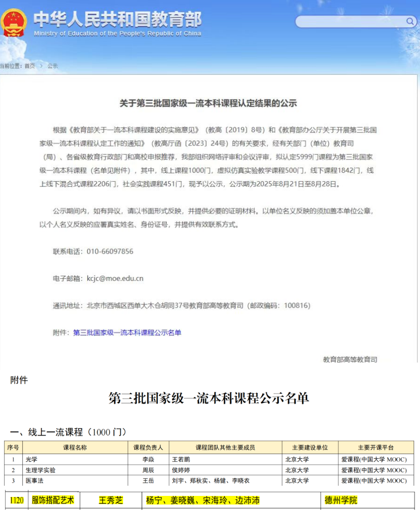Click the 主要开课平台 column header
The image size is (420, 528).
pyautogui.click(x=376, y=448)
